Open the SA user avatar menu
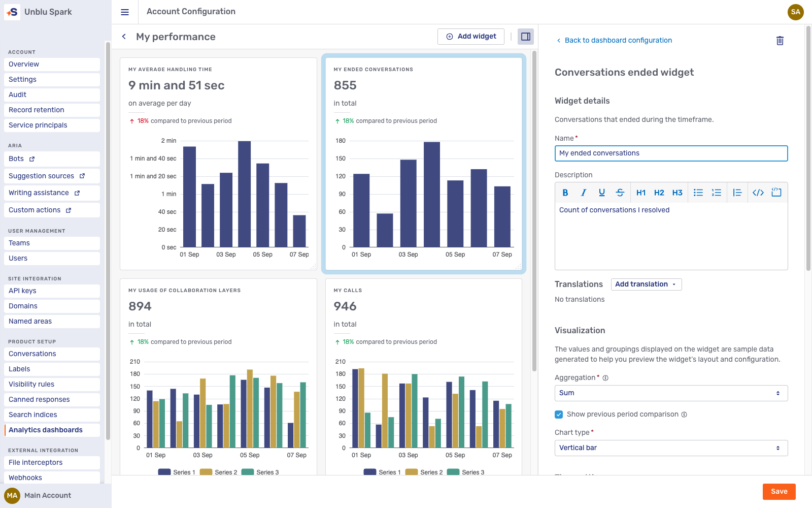812x508 pixels. click(796, 12)
